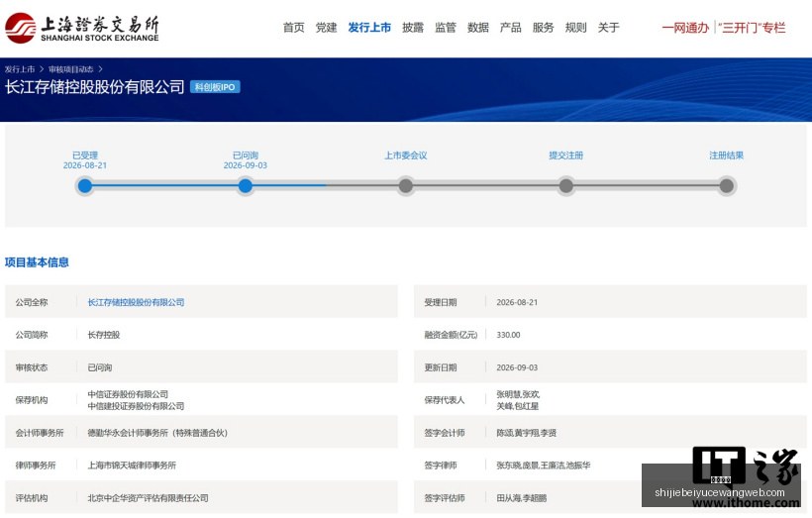The image size is (812, 518).
Task: Click the 保荐代表人 field label
Action: pos(445,400)
